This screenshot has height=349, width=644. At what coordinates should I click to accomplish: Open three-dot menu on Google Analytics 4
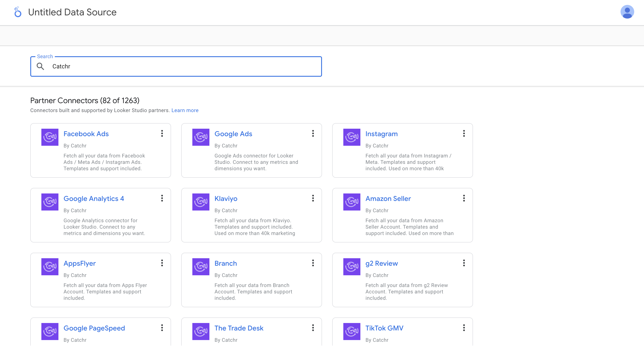162,198
